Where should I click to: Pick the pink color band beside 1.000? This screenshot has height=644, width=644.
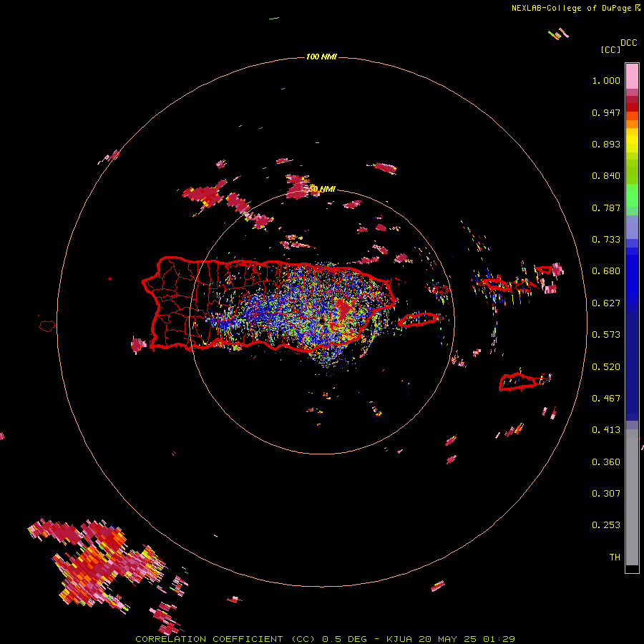(x=632, y=77)
